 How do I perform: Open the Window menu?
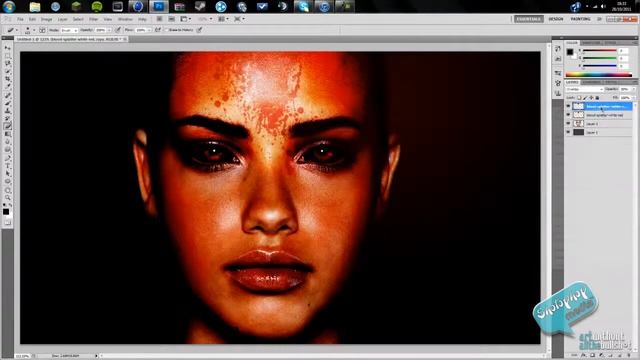125,19
